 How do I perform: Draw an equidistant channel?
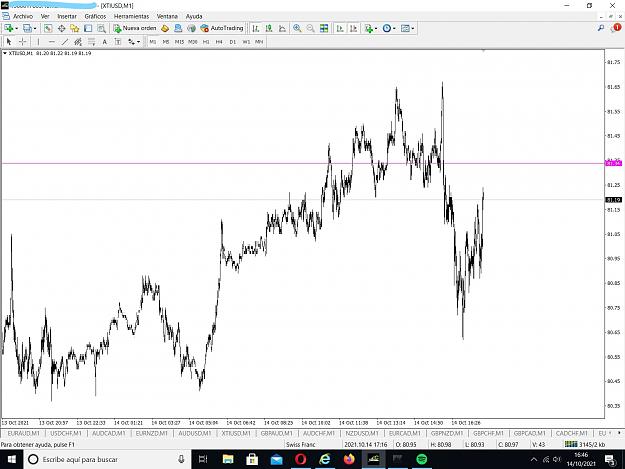[x=78, y=42]
